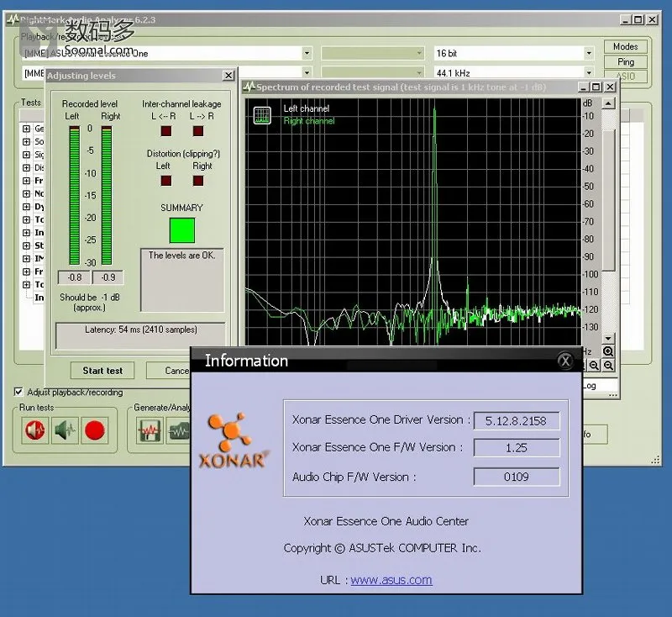This screenshot has width=672, height=617.
Task: Expand the first 'Ge' tree node
Action: click(27, 129)
